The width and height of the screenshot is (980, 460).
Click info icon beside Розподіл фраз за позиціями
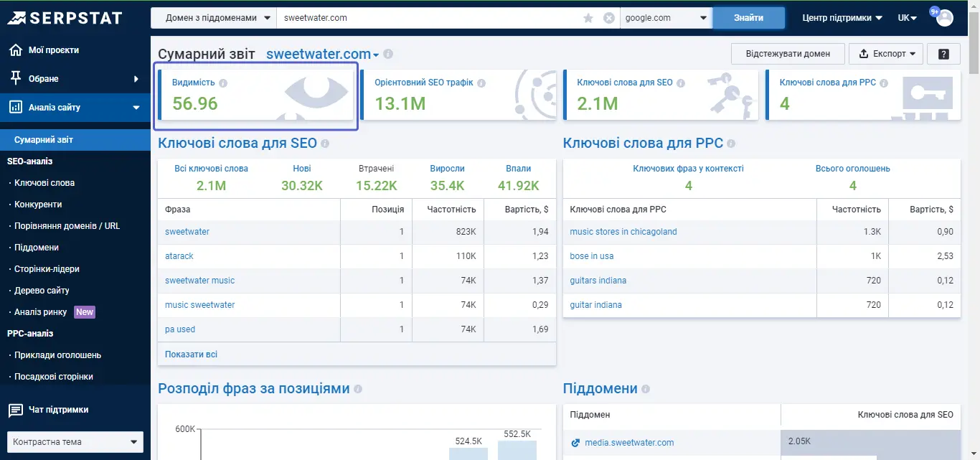click(x=358, y=389)
